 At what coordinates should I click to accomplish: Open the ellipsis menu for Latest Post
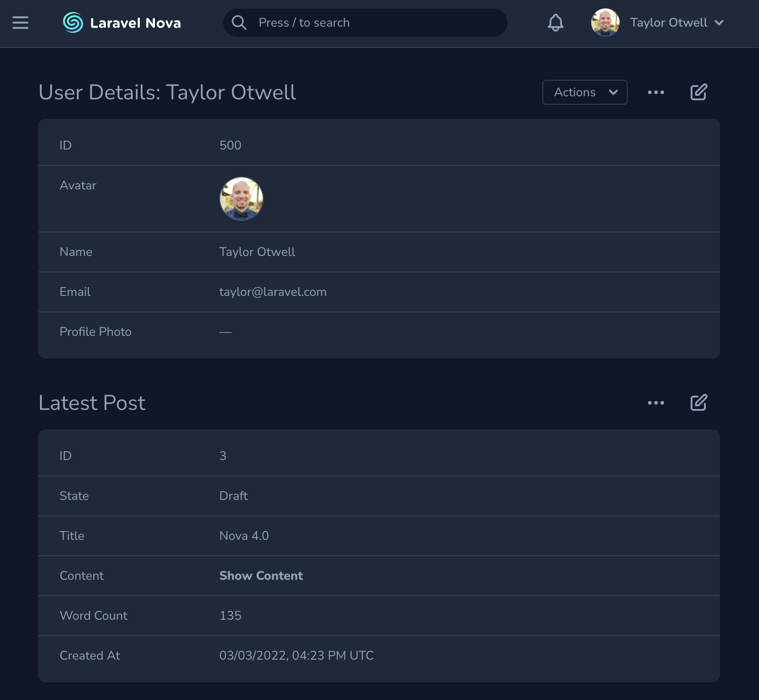(656, 402)
